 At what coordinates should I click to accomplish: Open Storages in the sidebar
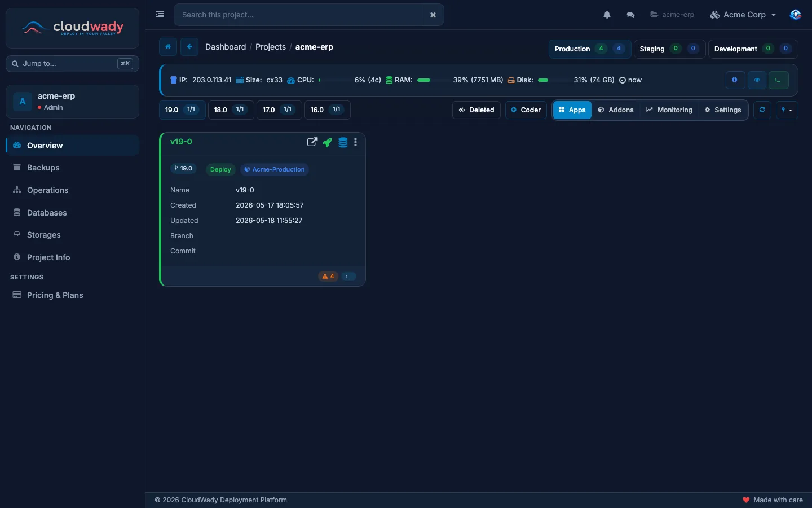coord(72,235)
